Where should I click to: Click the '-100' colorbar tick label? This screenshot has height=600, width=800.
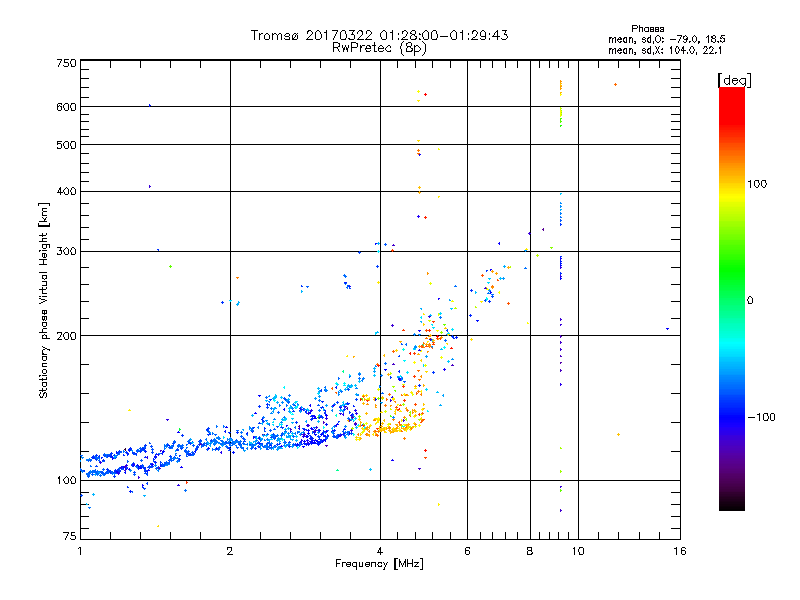(761, 417)
